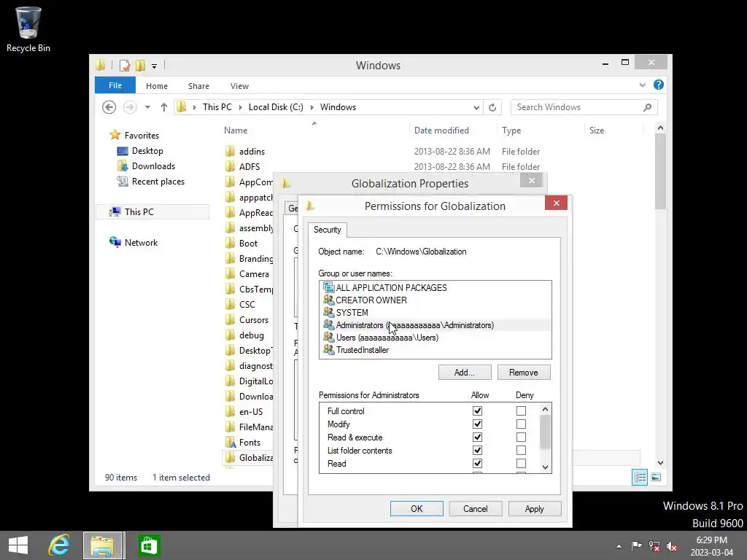This screenshot has width=747, height=560.
Task: Select Network in navigation pane
Action: click(x=141, y=242)
